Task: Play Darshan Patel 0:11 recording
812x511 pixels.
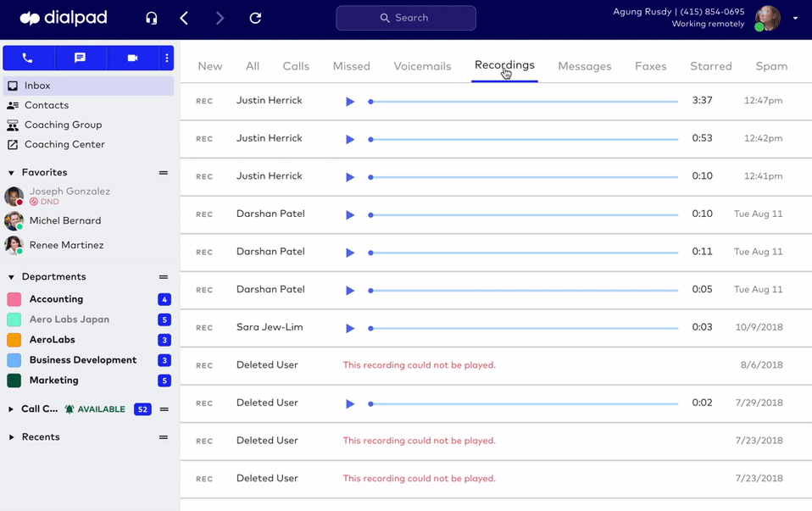Action: 350,253
